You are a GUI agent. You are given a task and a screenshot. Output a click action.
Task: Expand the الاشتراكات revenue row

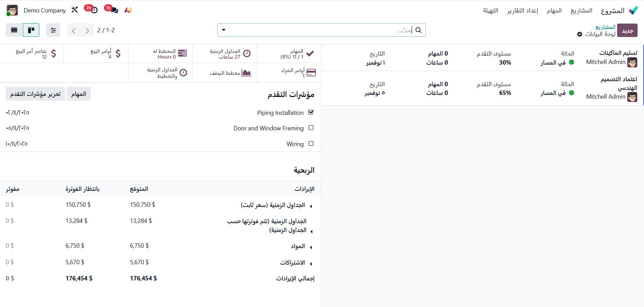click(x=311, y=264)
